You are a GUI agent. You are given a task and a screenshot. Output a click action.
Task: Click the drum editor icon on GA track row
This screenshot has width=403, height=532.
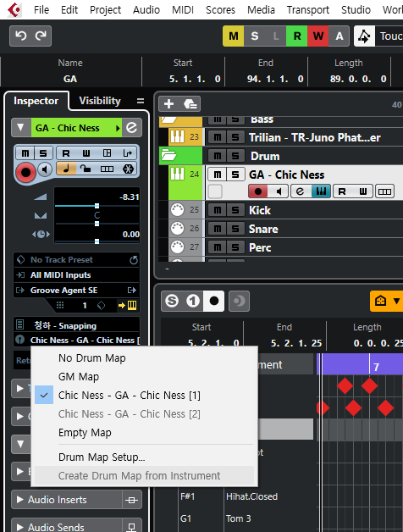[321, 191]
